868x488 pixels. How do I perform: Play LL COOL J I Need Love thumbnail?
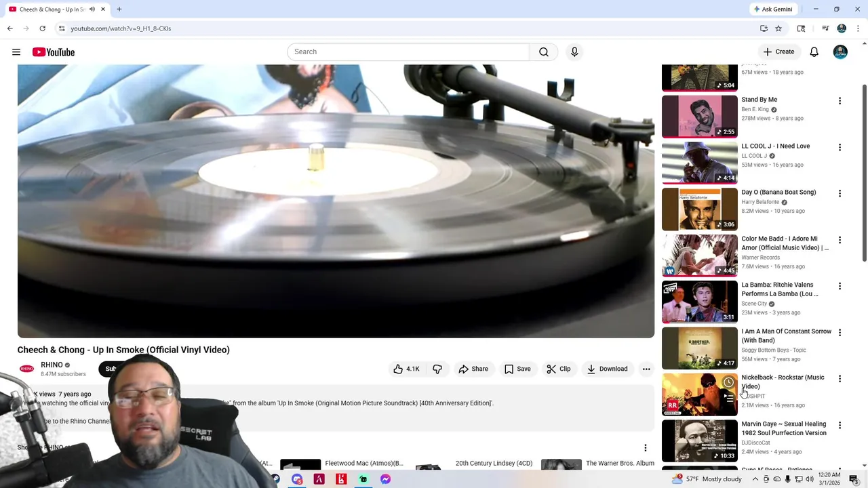click(699, 163)
